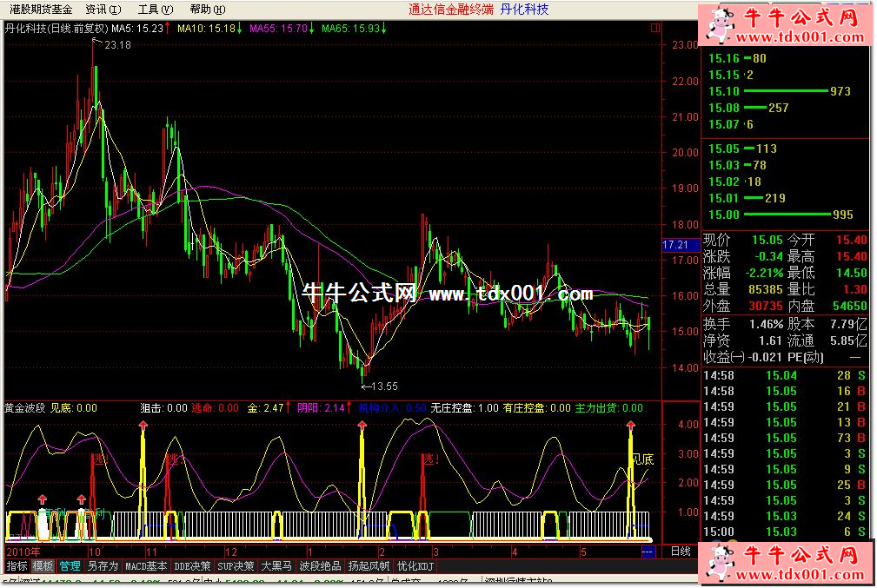The width and height of the screenshot is (877, 588).
Task: Click the 无庄控盘: 1.00 indicator value
Action: [x=464, y=408]
